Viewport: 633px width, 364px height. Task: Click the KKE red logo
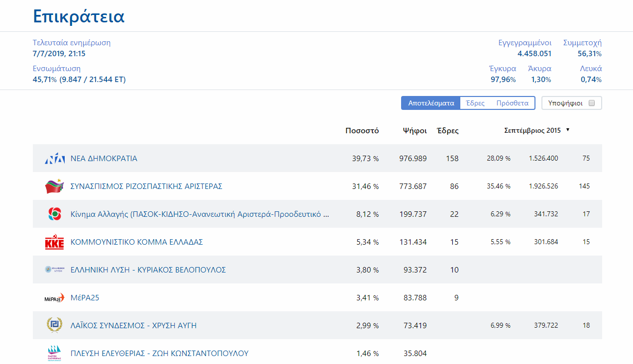point(55,242)
